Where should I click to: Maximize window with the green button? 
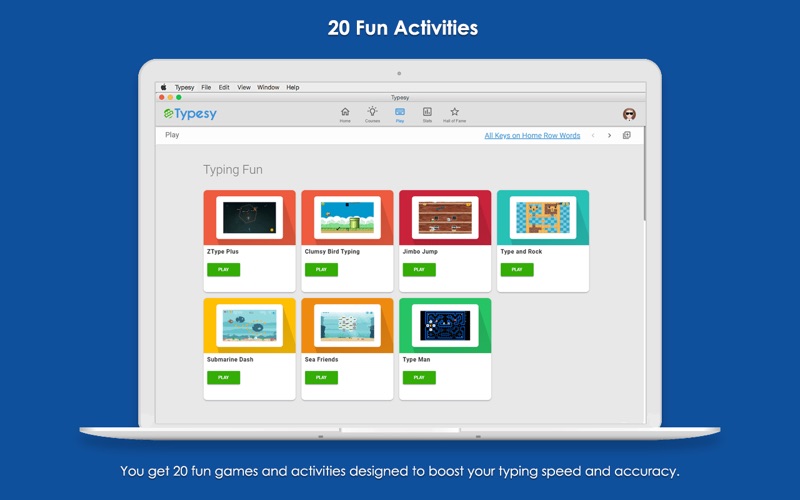pyautogui.click(x=179, y=97)
